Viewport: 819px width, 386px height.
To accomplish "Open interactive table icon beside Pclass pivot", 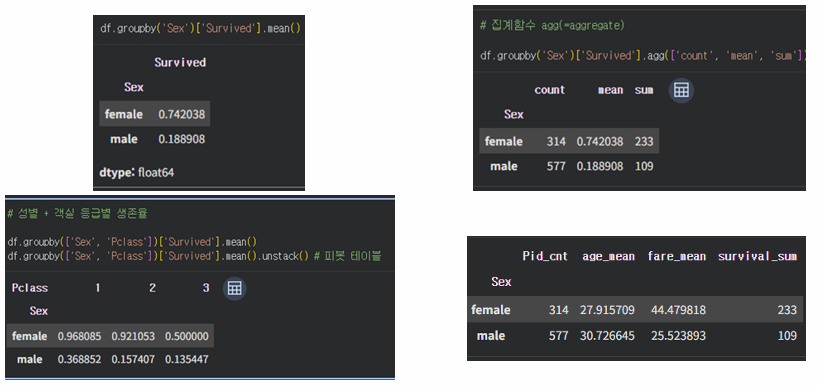I will pos(235,288).
